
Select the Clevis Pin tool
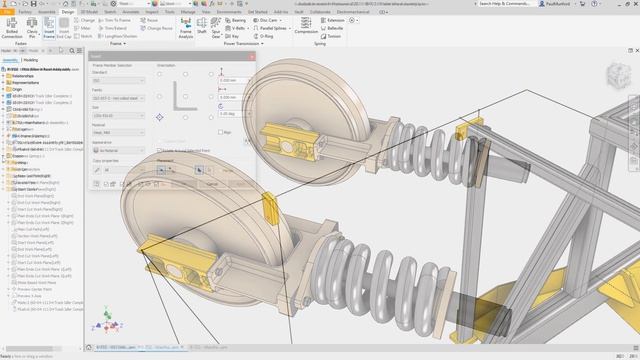tap(32, 28)
